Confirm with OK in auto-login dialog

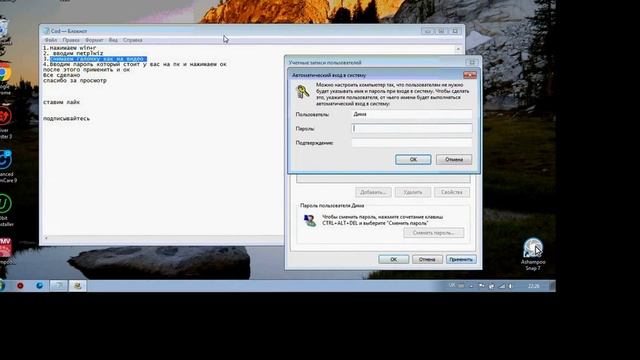pyautogui.click(x=413, y=160)
